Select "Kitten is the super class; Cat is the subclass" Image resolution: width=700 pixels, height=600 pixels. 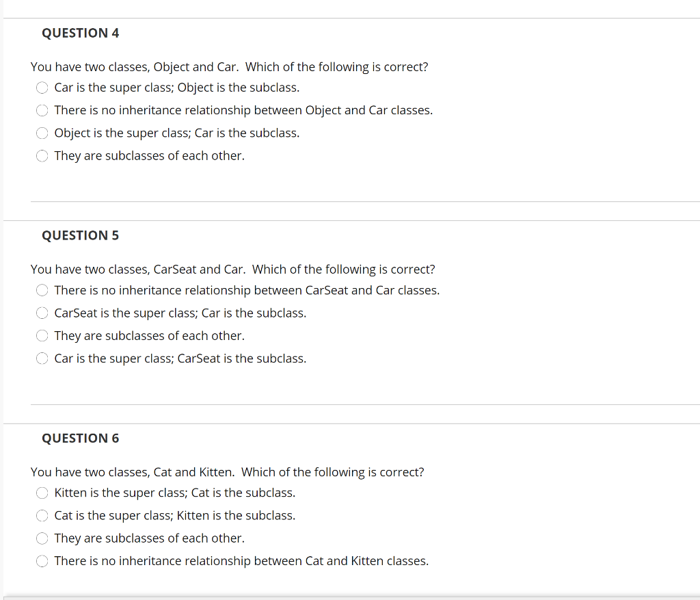(x=42, y=493)
